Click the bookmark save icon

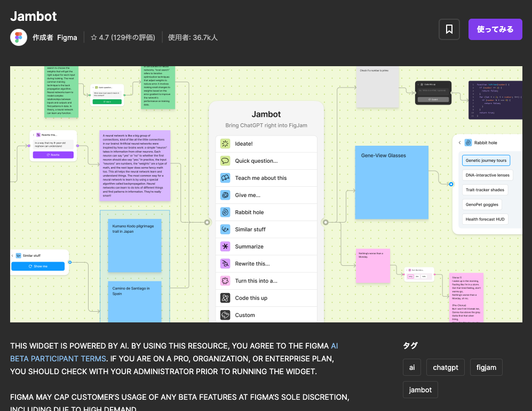449,29
